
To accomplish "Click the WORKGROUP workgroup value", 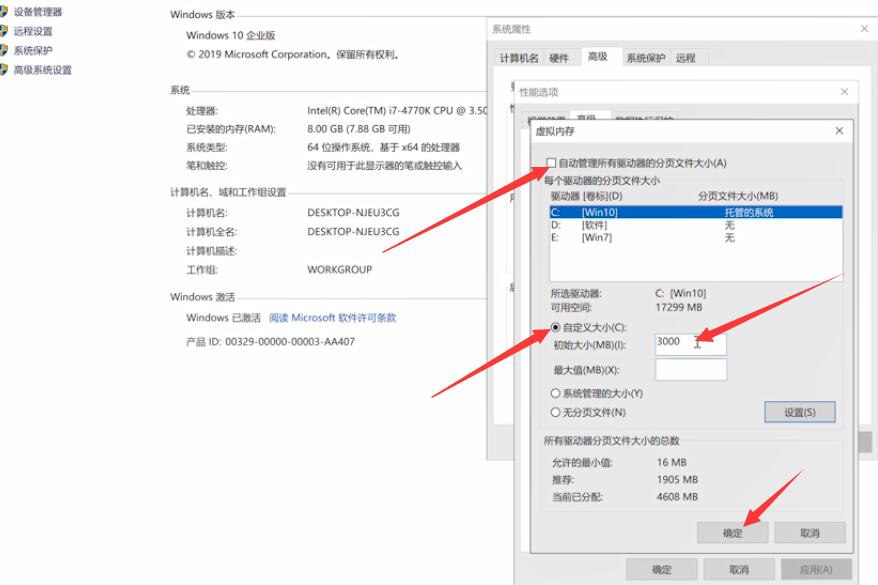I will tap(339, 269).
